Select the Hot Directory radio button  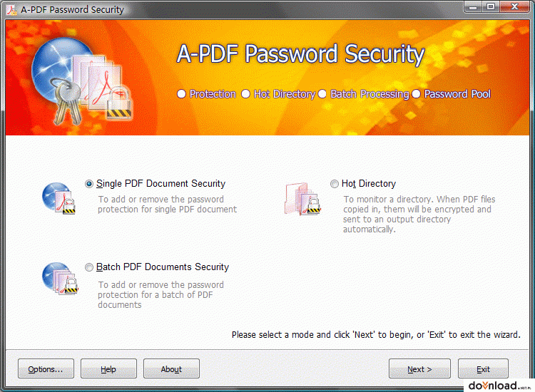pyautogui.click(x=335, y=184)
